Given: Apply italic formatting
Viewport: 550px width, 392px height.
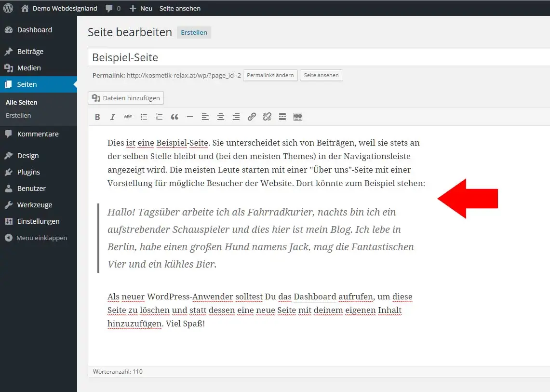Looking at the screenshot, I should (x=112, y=116).
